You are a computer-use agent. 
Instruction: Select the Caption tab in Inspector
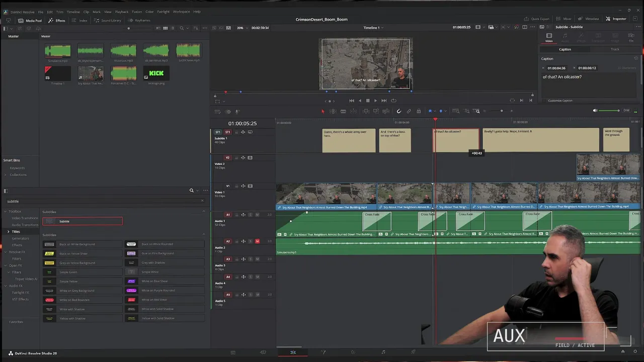coord(565,49)
